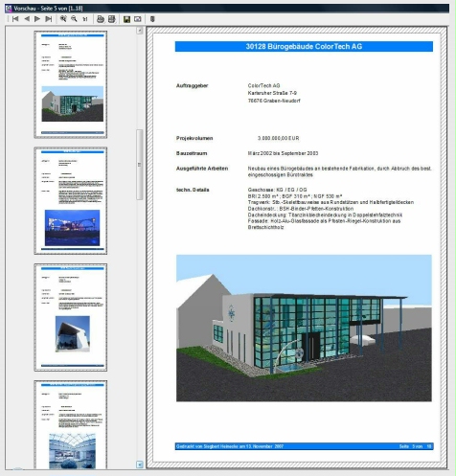
Task: Select the thumbnail with white angular building
Action: (x=71, y=317)
